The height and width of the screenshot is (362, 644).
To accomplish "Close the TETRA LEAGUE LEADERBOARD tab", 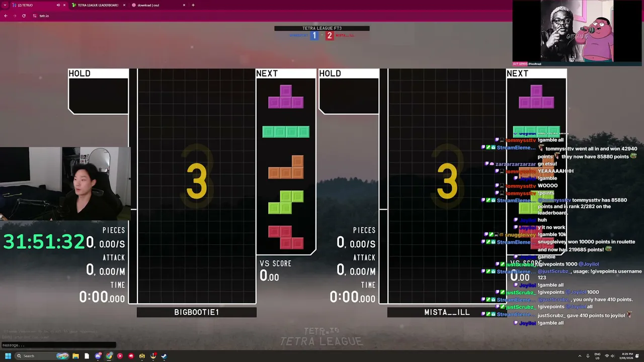I will point(124,5).
